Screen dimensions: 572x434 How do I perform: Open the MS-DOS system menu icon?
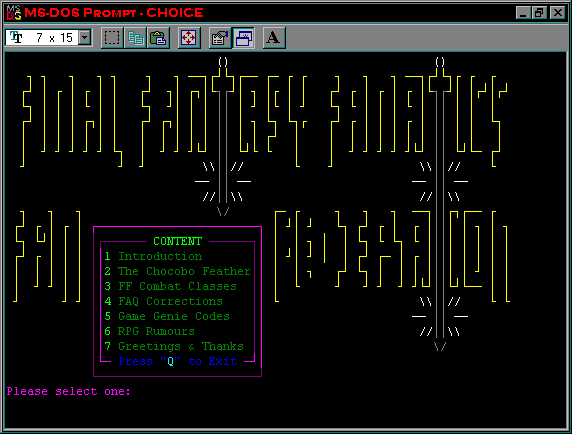[14, 13]
